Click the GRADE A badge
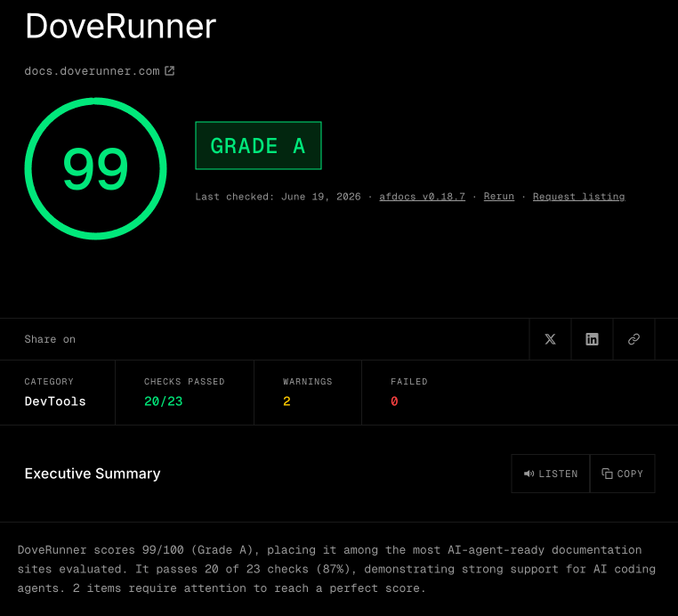The width and height of the screenshot is (678, 616). [x=258, y=146]
